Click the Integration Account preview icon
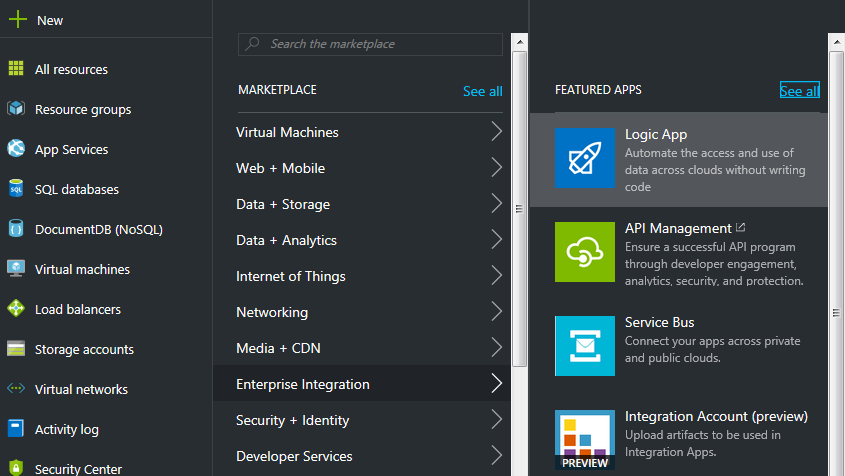The width and height of the screenshot is (845, 476). point(585,440)
